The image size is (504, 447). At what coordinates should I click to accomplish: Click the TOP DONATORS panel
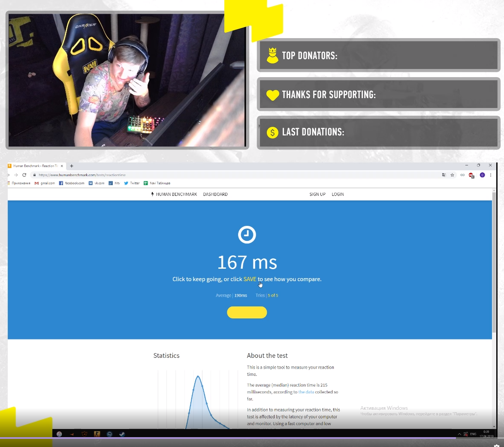point(379,55)
